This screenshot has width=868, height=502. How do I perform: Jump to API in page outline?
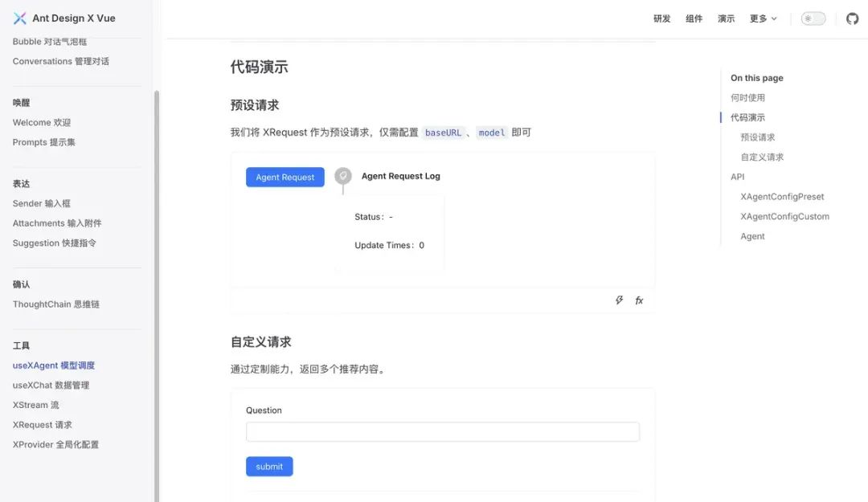(x=737, y=178)
